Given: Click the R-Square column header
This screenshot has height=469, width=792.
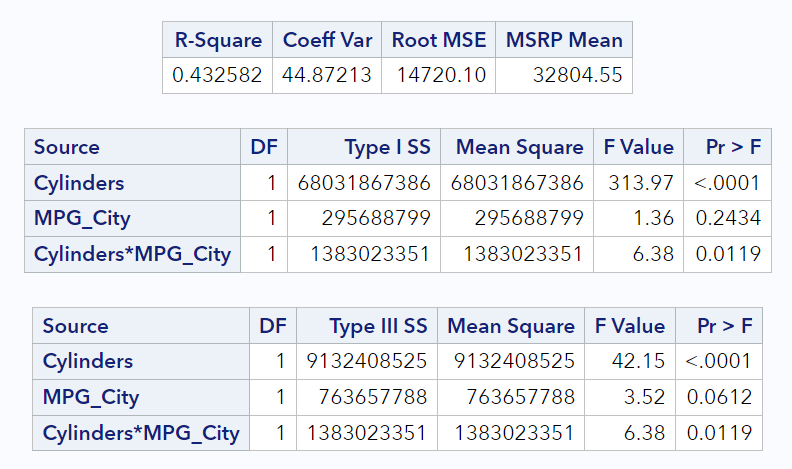Looking at the screenshot, I should [x=217, y=41].
